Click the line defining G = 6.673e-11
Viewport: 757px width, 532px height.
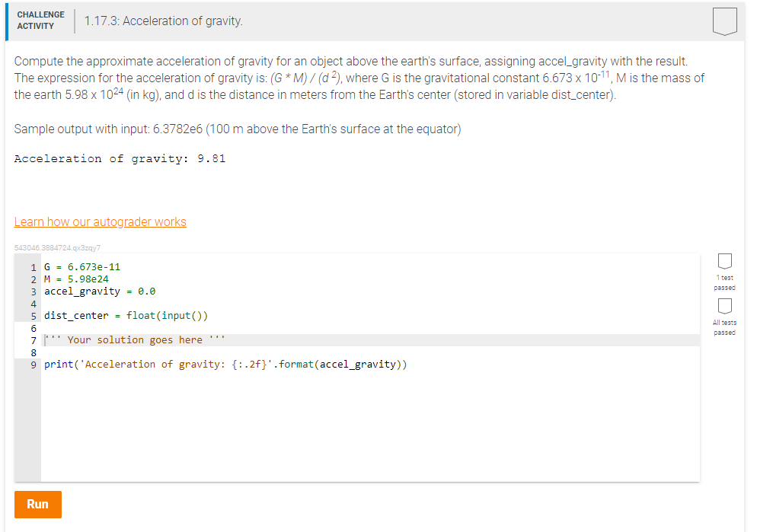coord(84,266)
